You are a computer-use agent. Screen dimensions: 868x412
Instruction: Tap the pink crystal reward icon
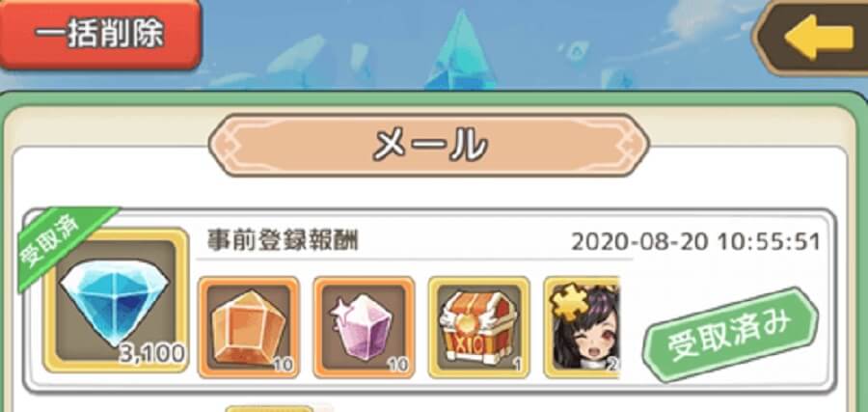point(364,327)
